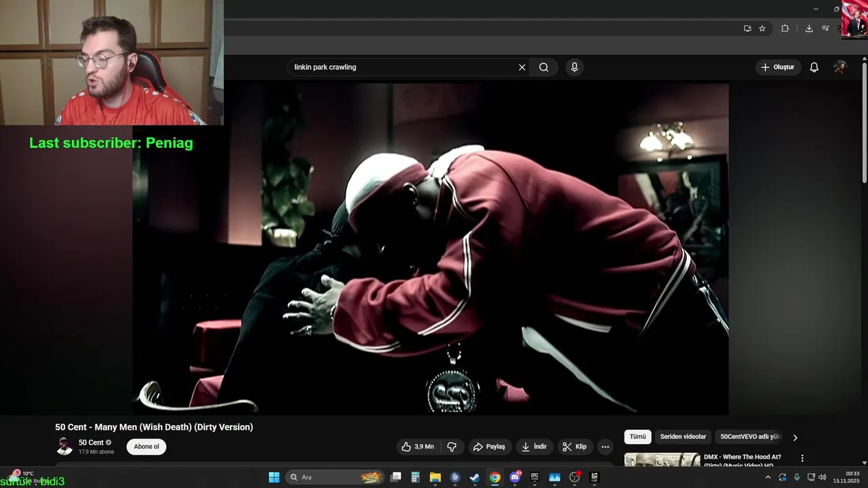Viewport: 868px width, 488px height.
Task: Click the YouTube page scrollbar
Action: point(865,122)
